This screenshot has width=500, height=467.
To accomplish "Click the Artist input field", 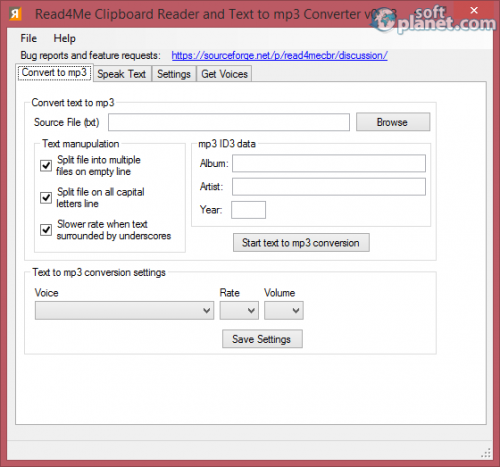I will pos(329,186).
